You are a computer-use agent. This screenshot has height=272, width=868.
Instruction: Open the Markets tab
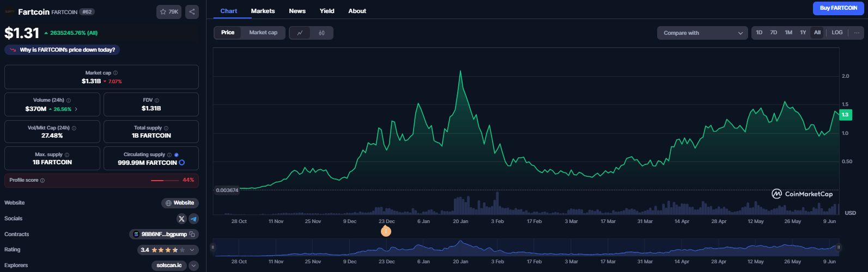[263, 11]
